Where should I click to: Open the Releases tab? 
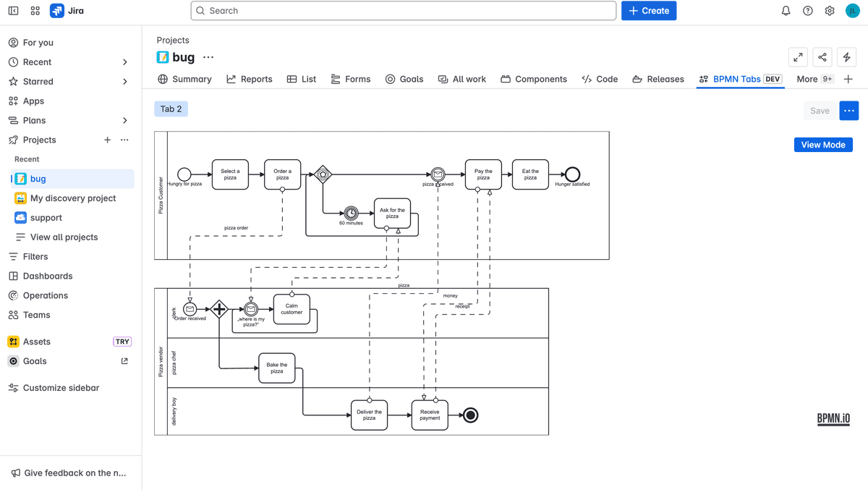[658, 79]
